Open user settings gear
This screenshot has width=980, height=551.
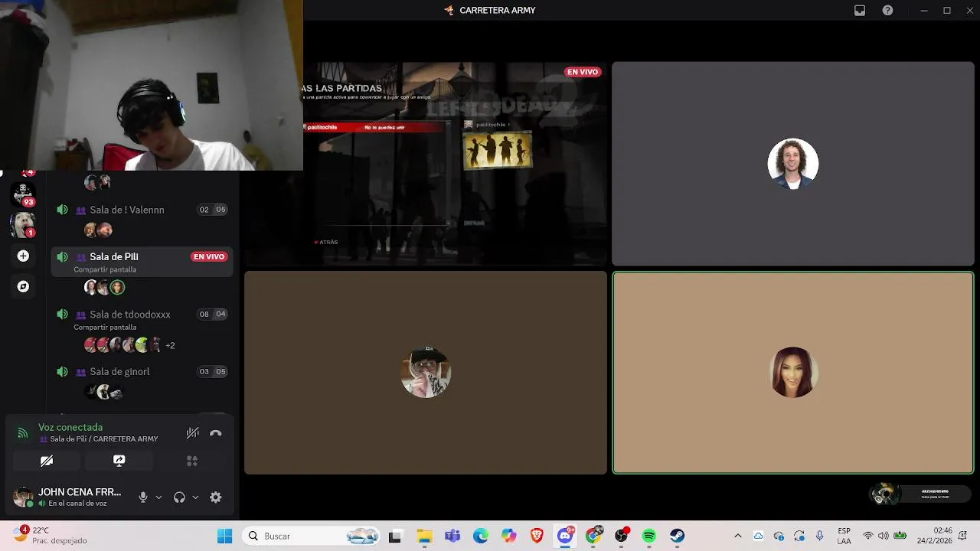216,497
